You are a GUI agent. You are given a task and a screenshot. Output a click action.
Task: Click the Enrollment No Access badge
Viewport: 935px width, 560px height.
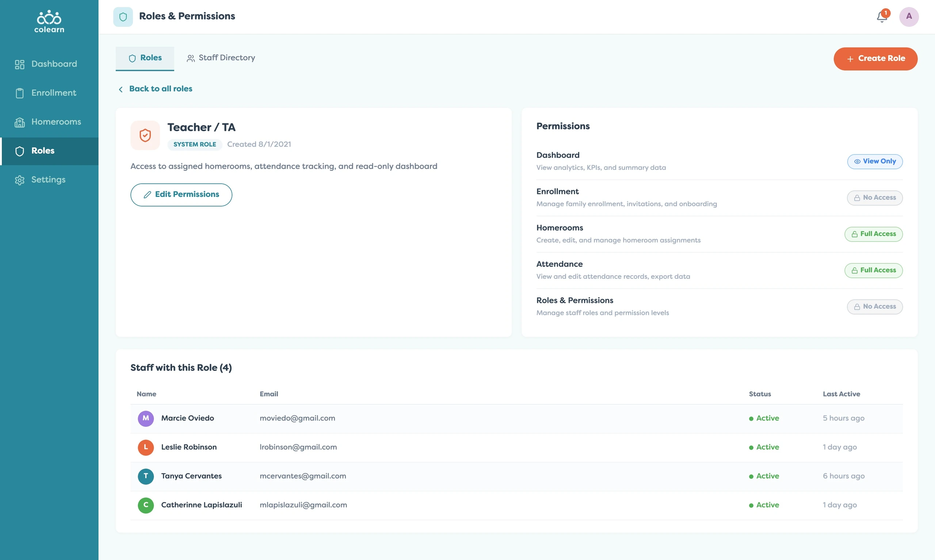click(875, 198)
